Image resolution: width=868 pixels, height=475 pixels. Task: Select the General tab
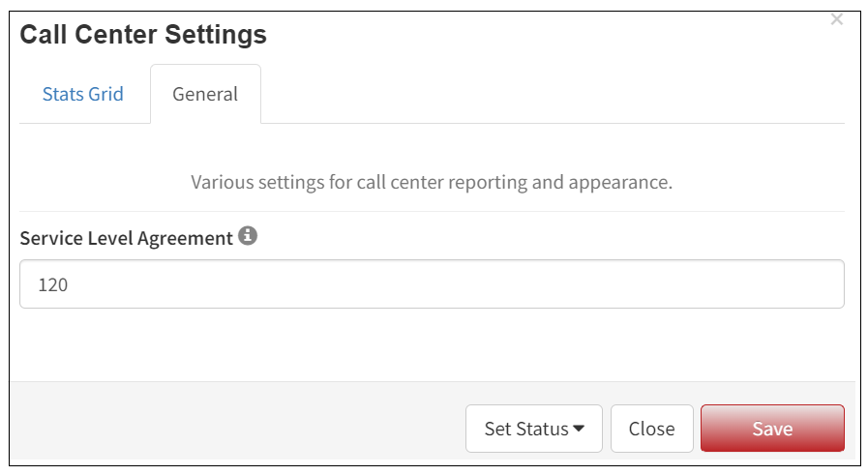(205, 94)
